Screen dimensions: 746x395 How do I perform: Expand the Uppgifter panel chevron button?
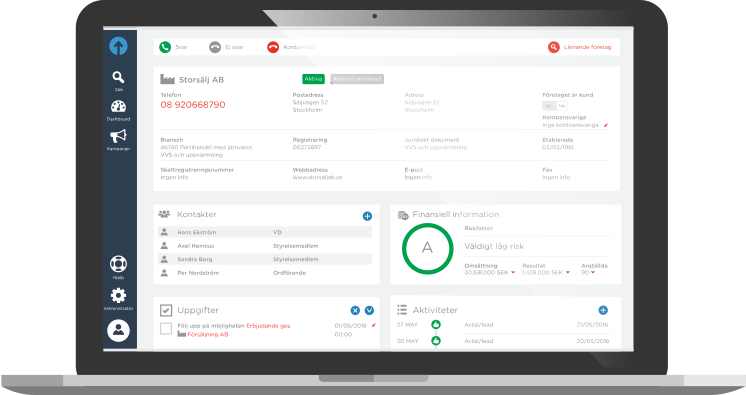pos(369,310)
